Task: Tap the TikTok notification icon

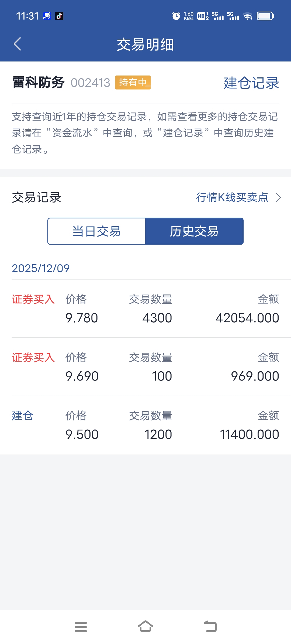Action: click(59, 16)
